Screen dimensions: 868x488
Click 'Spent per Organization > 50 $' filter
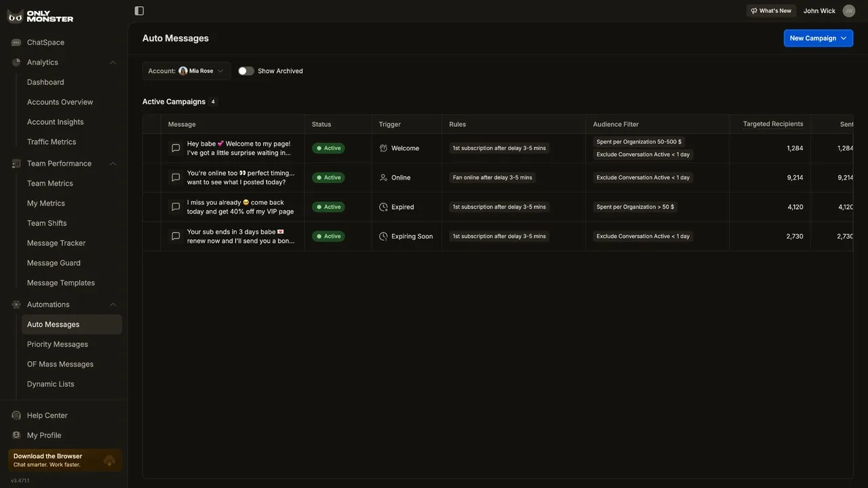click(635, 207)
